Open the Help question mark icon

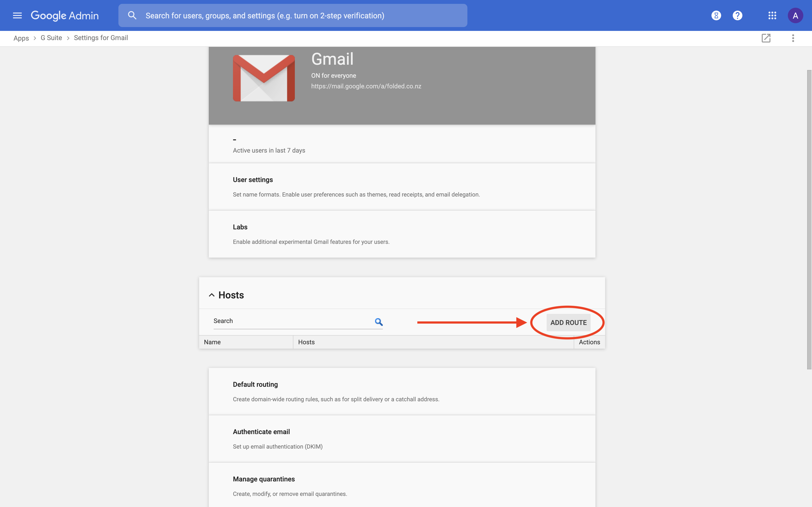click(x=737, y=15)
